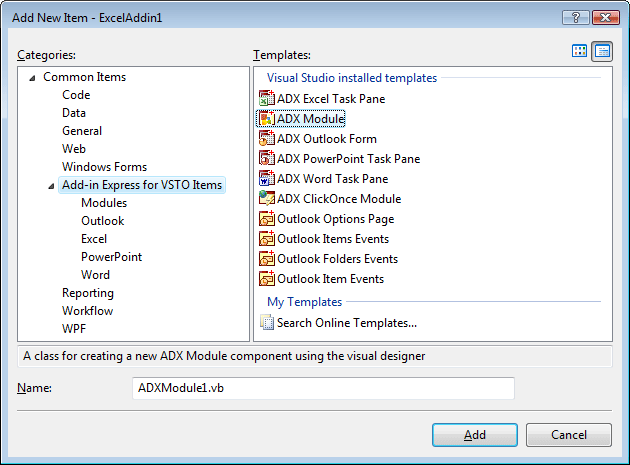
Task: Collapse the Common Items tree node
Action: click(33, 78)
